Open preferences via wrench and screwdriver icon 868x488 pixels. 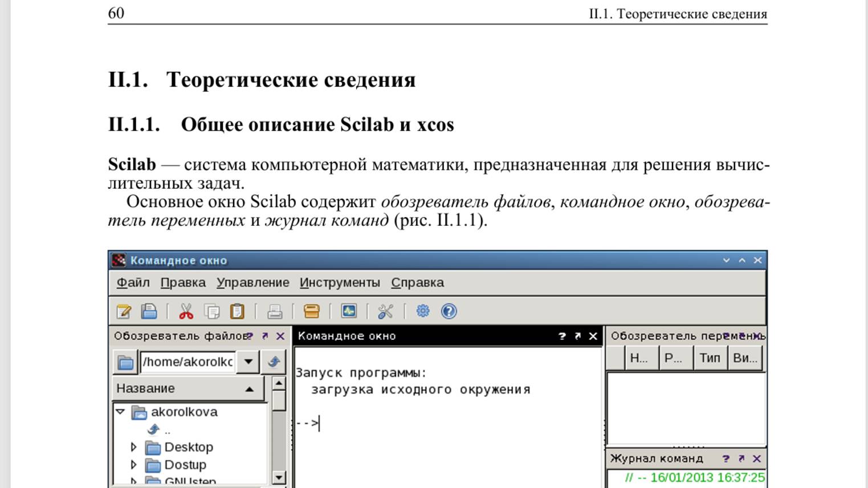[x=386, y=311]
